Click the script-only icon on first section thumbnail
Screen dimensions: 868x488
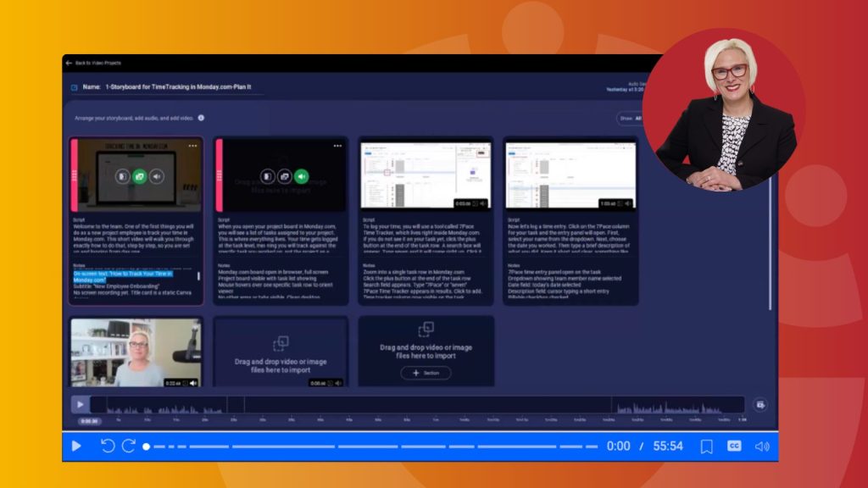[122, 176]
